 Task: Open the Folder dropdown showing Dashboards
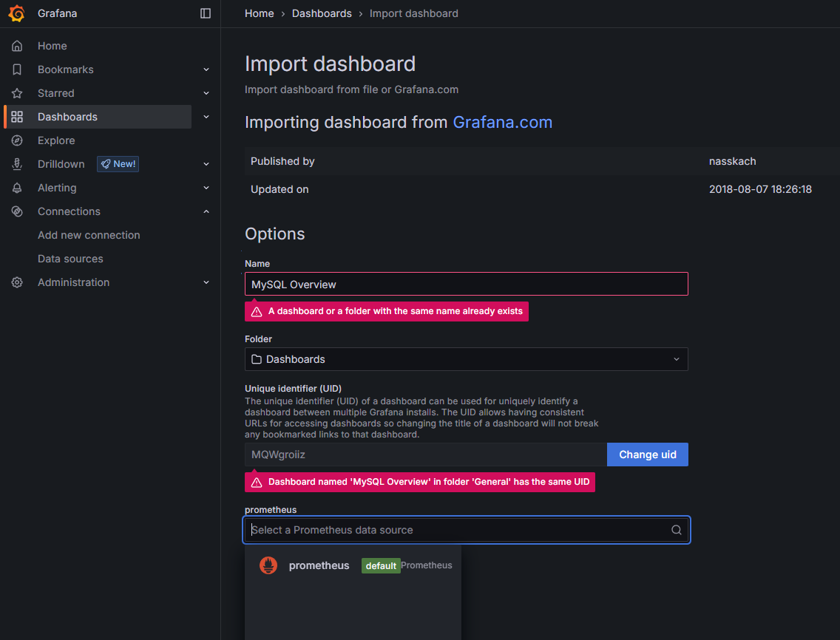point(466,359)
